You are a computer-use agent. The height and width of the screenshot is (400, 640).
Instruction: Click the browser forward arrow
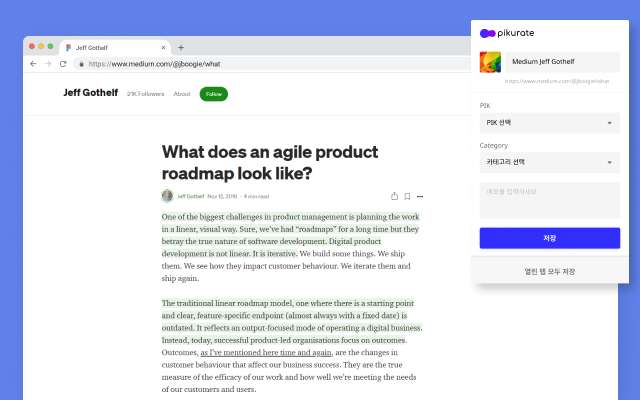click(48, 64)
